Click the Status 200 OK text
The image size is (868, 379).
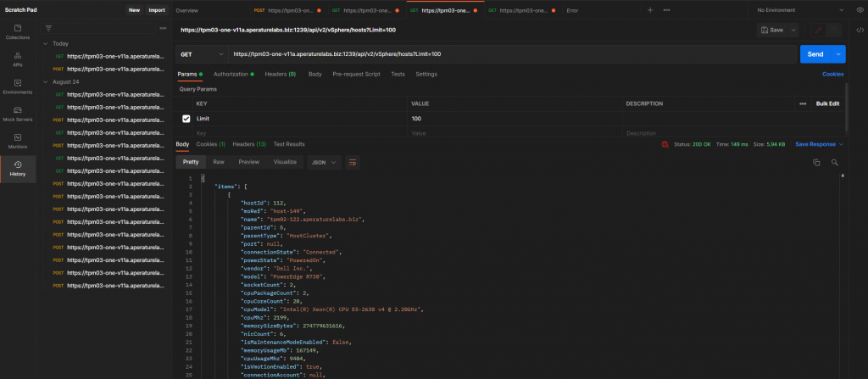point(693,144)
